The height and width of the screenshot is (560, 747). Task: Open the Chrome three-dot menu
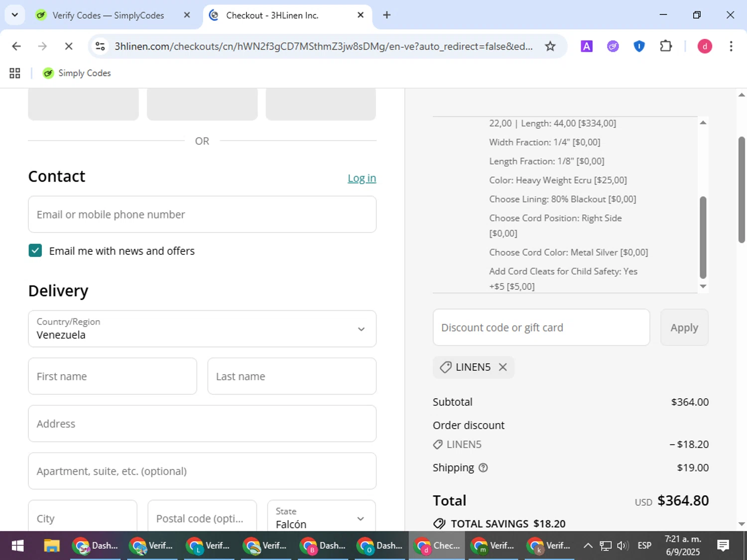click(x=731, y=46)
